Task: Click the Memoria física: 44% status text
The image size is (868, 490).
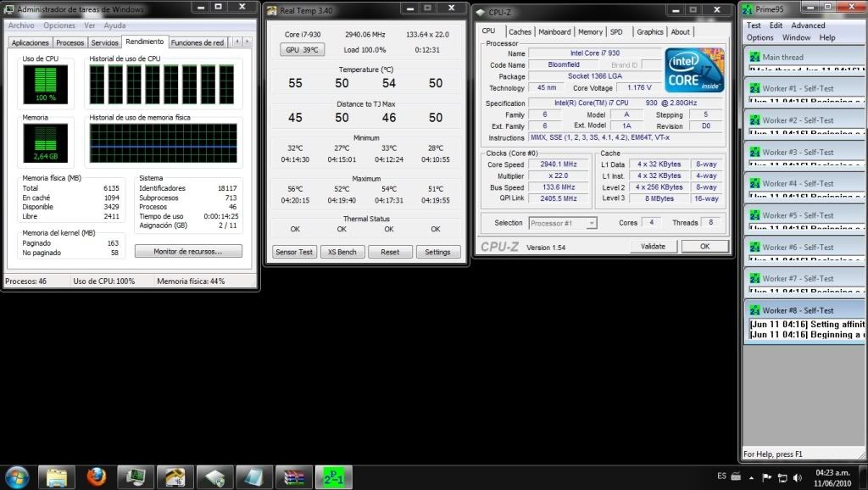Action: coord(191,281)
